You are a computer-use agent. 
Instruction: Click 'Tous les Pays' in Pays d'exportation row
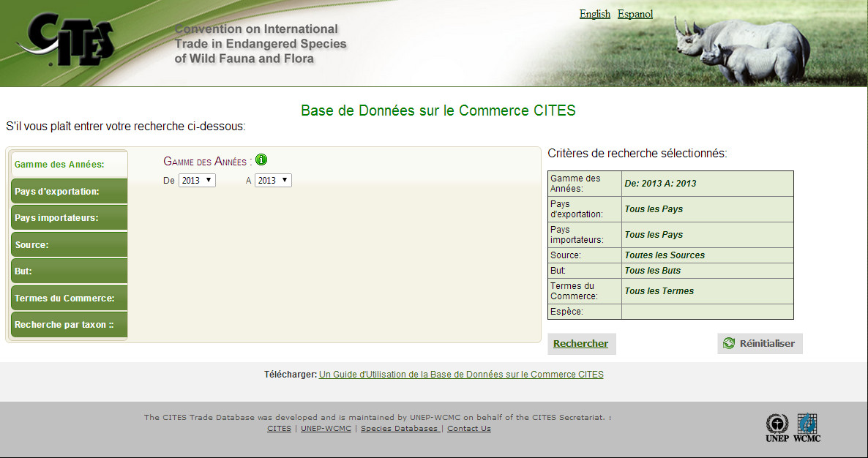pos(654,209)
